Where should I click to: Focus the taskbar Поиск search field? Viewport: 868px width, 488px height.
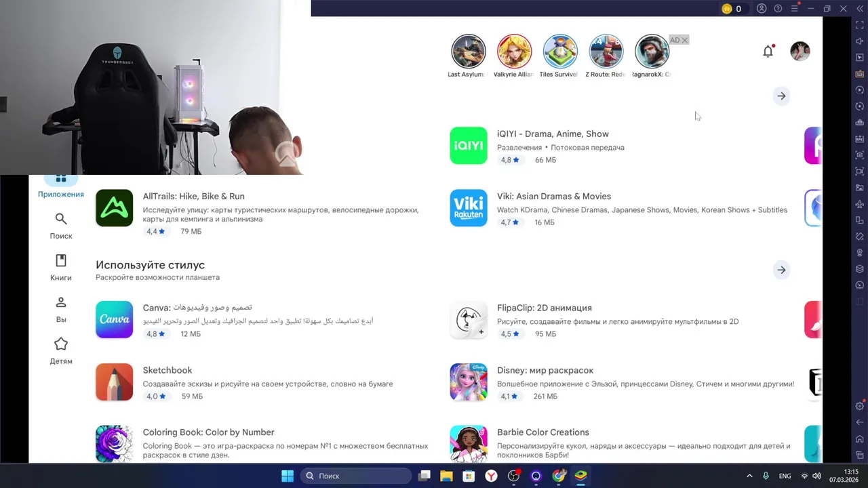click(x=355, y=476)
